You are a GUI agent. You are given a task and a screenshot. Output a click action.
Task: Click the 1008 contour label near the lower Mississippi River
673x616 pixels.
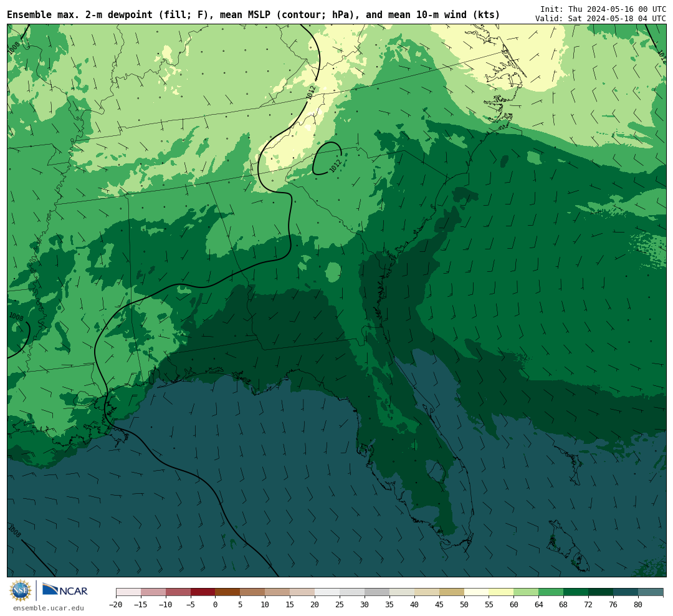pyautogui.click(x=16, y=317)
